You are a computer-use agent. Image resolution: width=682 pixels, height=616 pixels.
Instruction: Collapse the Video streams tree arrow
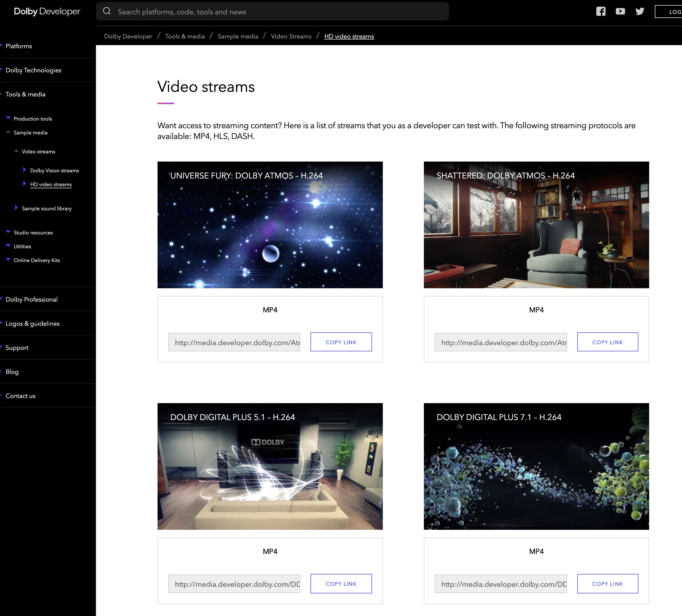(x=16, y=151)
